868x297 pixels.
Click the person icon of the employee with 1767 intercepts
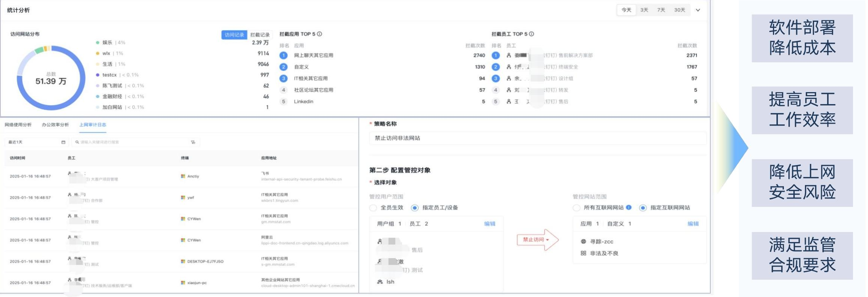[x=509, y=67]
